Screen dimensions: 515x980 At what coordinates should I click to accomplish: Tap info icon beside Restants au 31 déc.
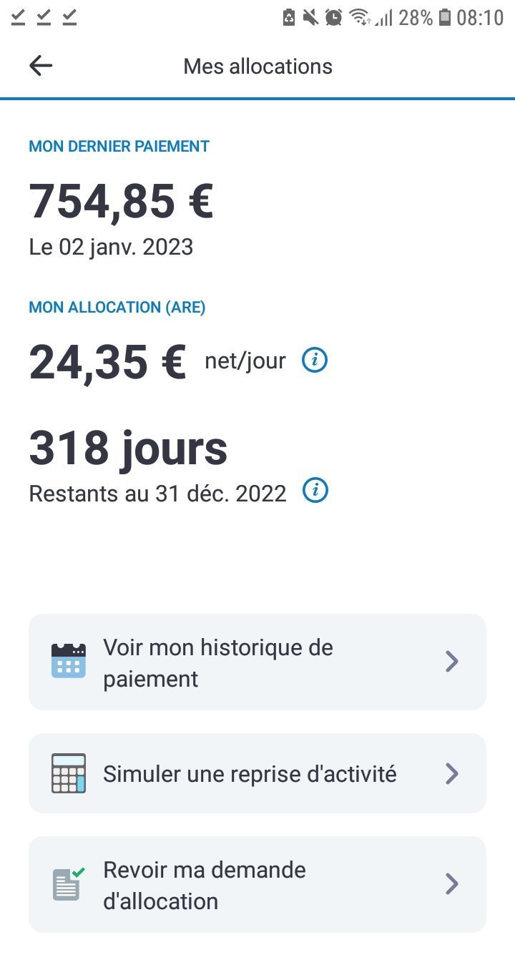(315, 491)
